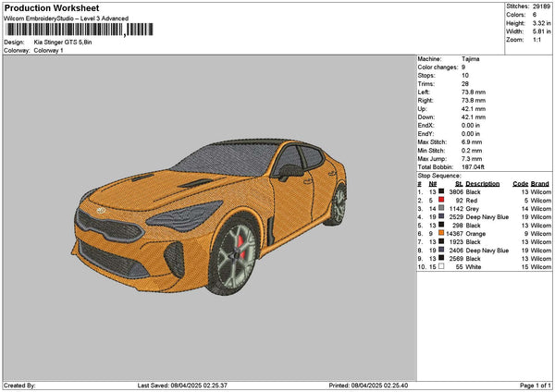The height and width of the screenshot is (392, 555).
Task: Click the 'Colorway 1' value
Action: point(48,51)
